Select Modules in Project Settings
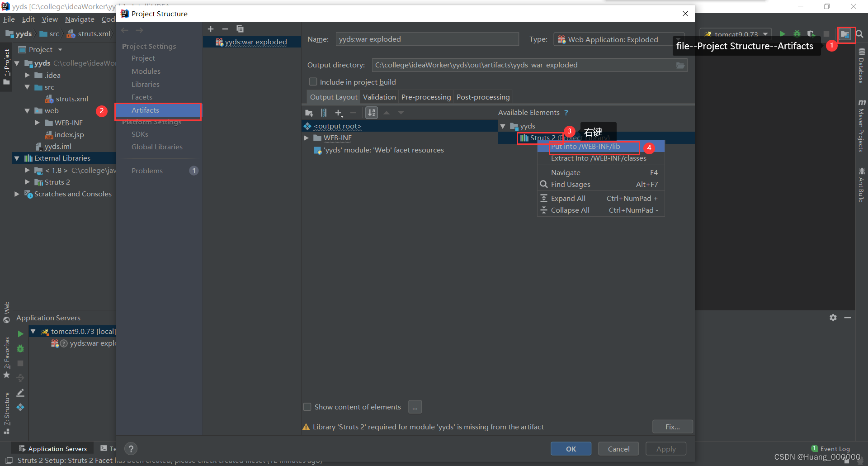 click(146, 71)
